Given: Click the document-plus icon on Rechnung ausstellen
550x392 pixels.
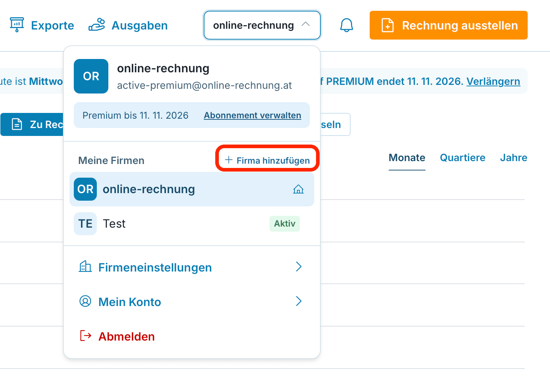Looking at the screenshot, I should point(388,25).
